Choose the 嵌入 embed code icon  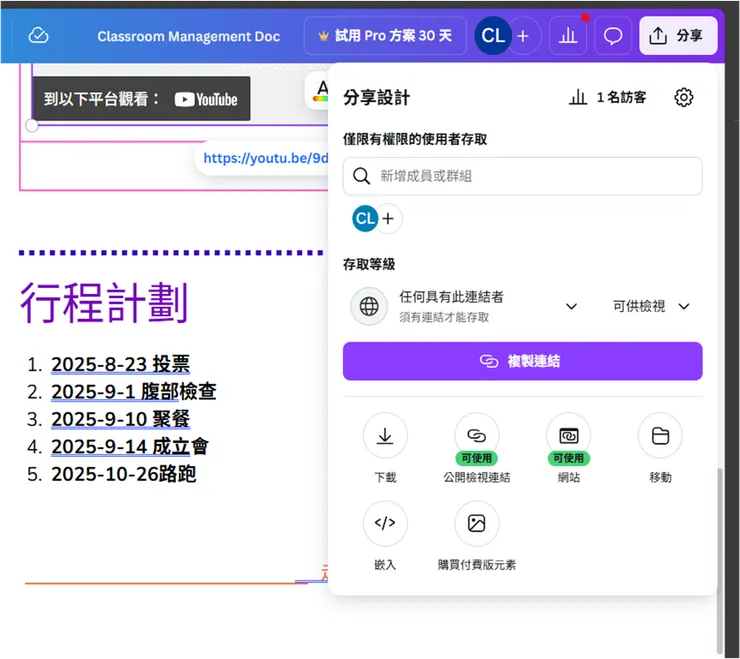pos(385,523)
